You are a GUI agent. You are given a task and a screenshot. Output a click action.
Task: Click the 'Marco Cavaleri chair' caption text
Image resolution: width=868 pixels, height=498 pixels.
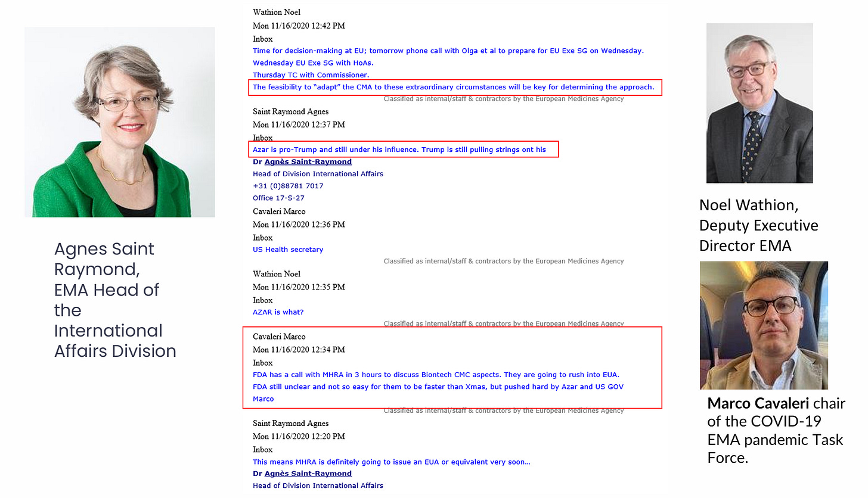click(x=776, y=430)
